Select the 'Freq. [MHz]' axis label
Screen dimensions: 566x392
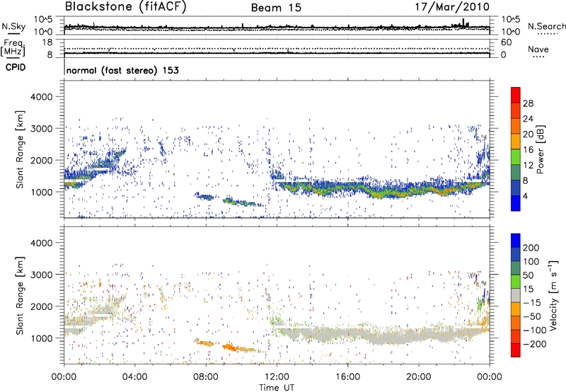[x=13, y=47]
